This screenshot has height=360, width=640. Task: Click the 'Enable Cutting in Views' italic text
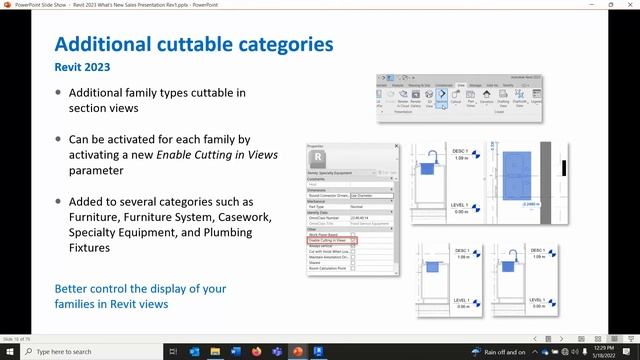[217, 155]
